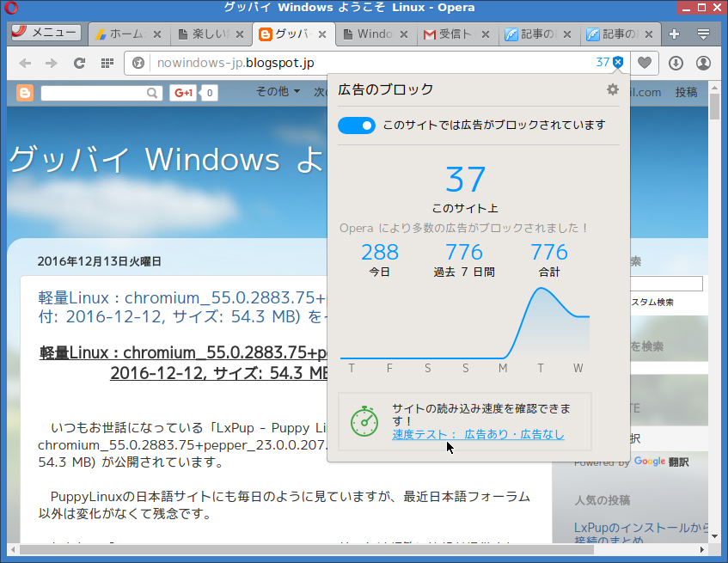Click the large 37 このサイト上 number

(465, 181)
